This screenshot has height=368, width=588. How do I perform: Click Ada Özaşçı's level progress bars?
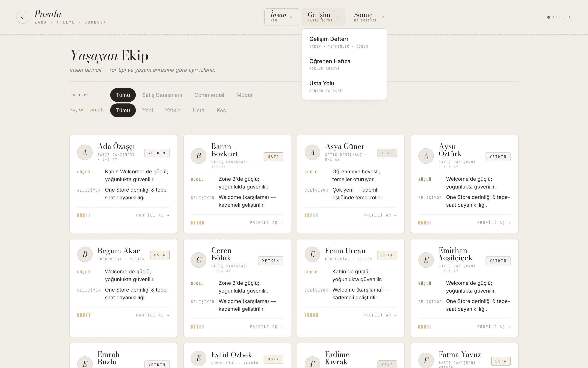point(84,215)
